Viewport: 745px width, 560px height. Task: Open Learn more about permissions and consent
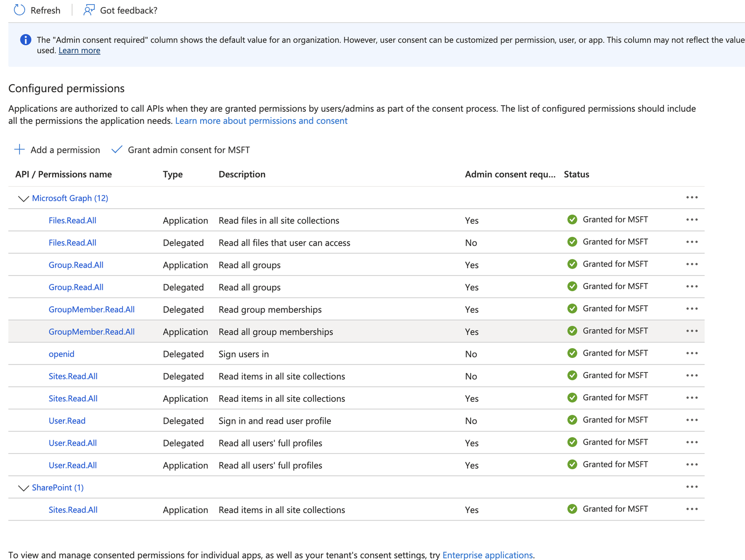click(x=261, y=121)
